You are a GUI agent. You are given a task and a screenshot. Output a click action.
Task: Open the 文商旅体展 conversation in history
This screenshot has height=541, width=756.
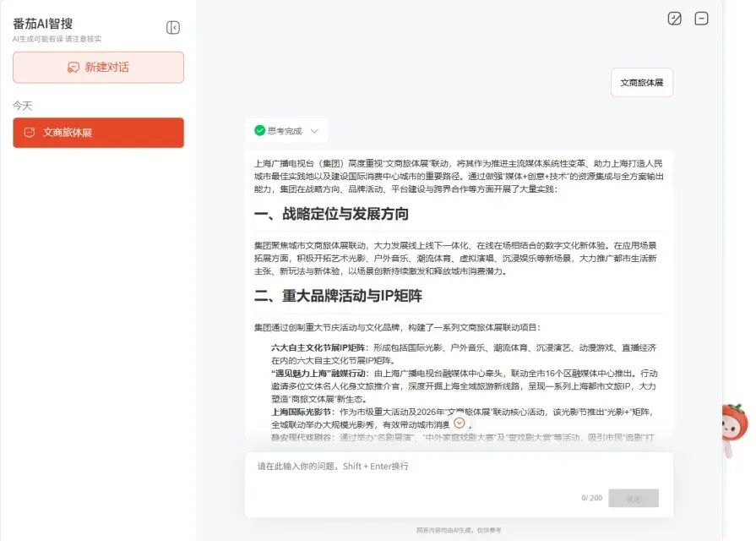98,132
